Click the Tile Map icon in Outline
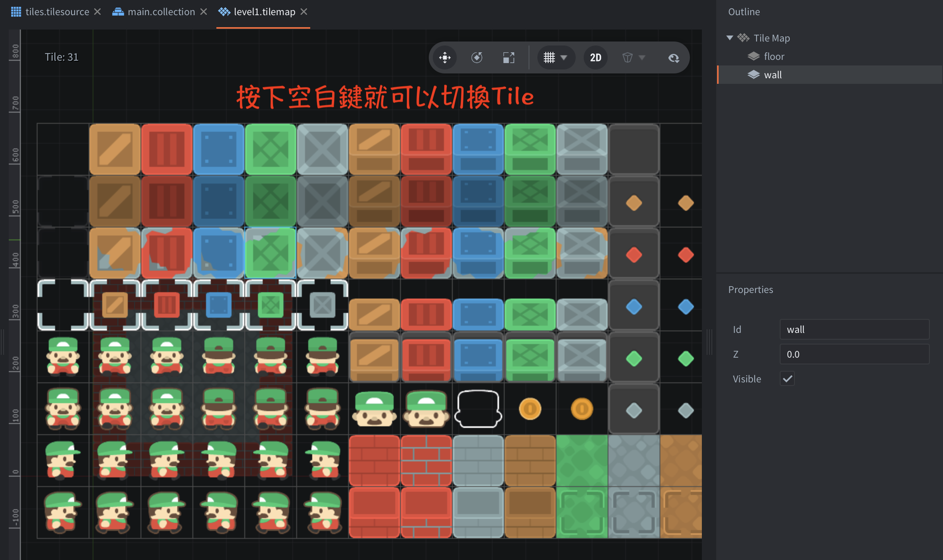 tap(743, 38)
